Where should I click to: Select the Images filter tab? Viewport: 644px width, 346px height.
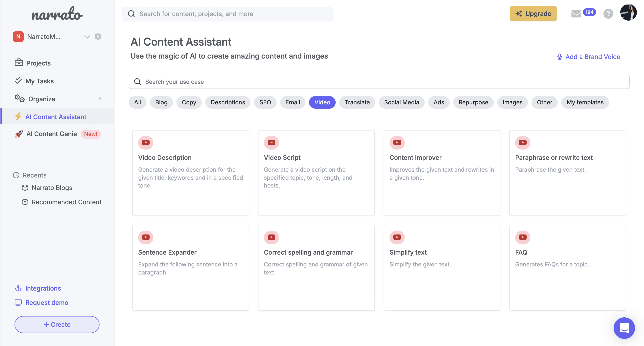513,102
